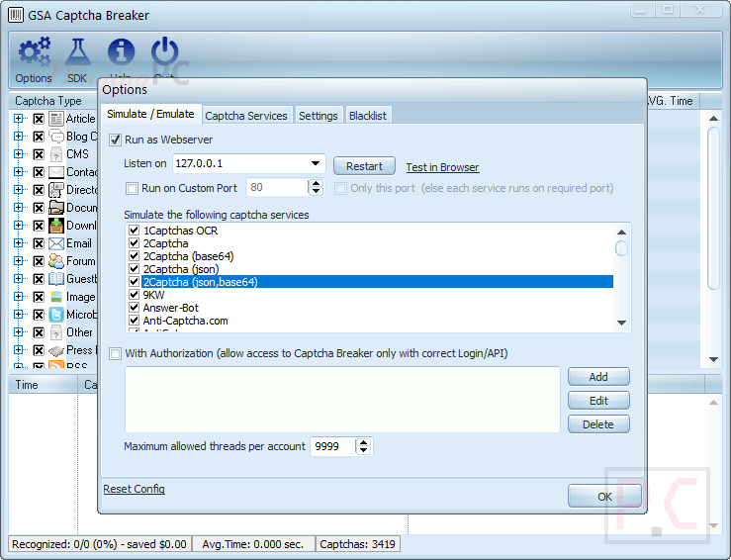
Task: Expand the Other tree node
Action: [18, 332]
